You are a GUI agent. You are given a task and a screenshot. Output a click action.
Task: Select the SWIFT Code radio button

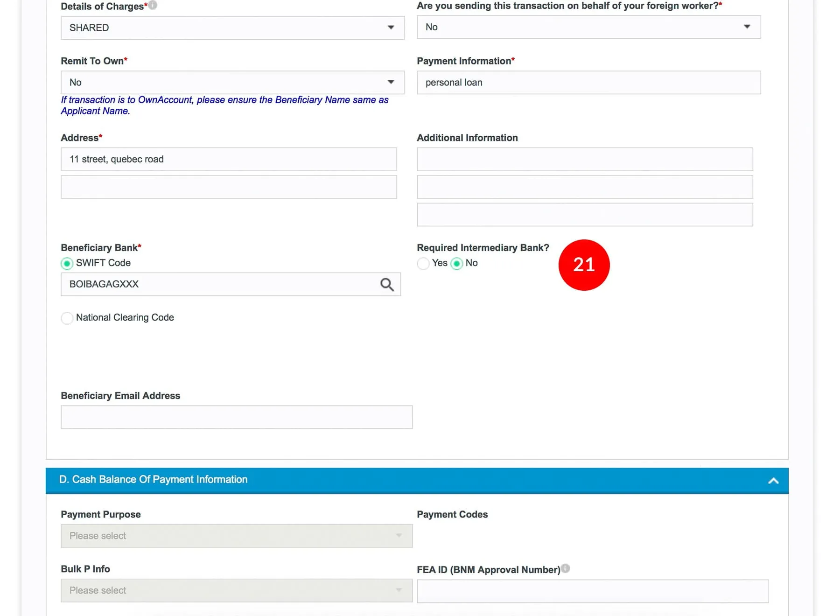[67, 264]
